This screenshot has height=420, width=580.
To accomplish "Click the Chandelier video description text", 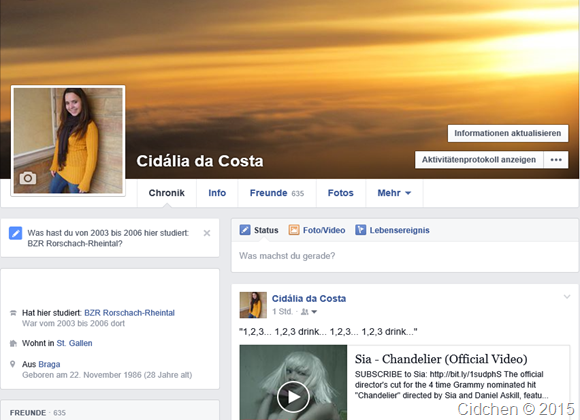I will click(x=451, y=385).
